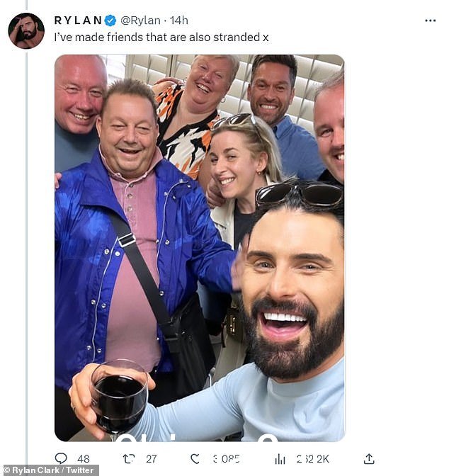Screen dimensions: 449x476
Task: Open the three-dot more options menu
Action: 430,21
